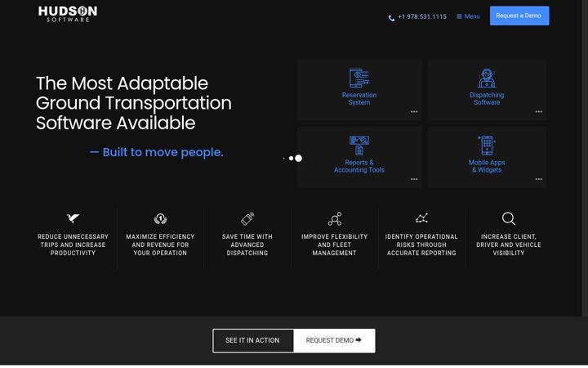
Task: Select 'Increase Client, Driver and Vehicle Visibility' text
Action: pyautogui.click(x=509, y=245)
